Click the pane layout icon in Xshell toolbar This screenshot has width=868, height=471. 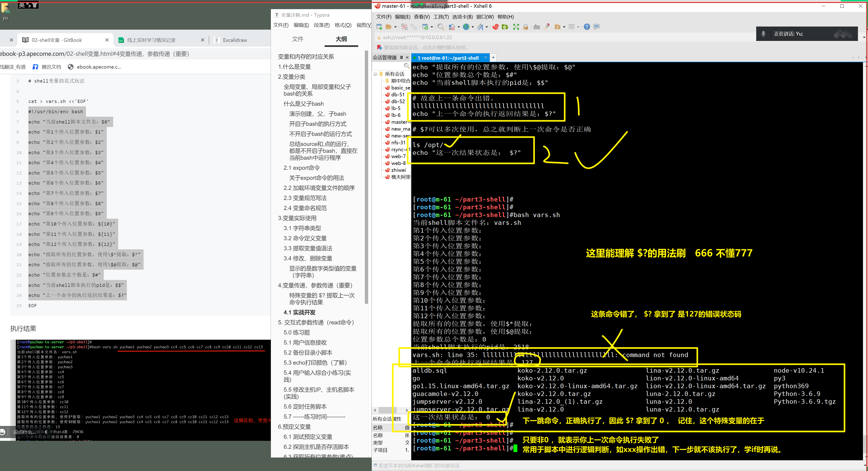572,27
